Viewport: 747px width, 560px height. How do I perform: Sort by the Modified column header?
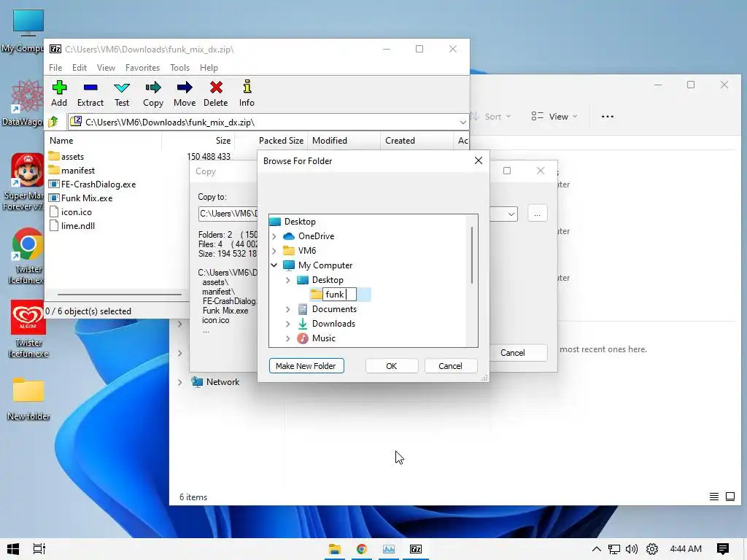(x=330, y=141)
